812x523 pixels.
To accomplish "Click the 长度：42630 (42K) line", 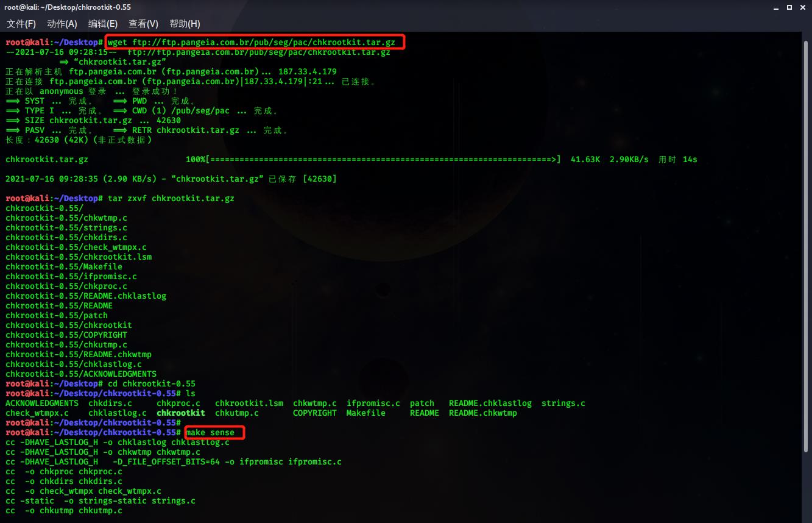I will click(x=79, y=140).
